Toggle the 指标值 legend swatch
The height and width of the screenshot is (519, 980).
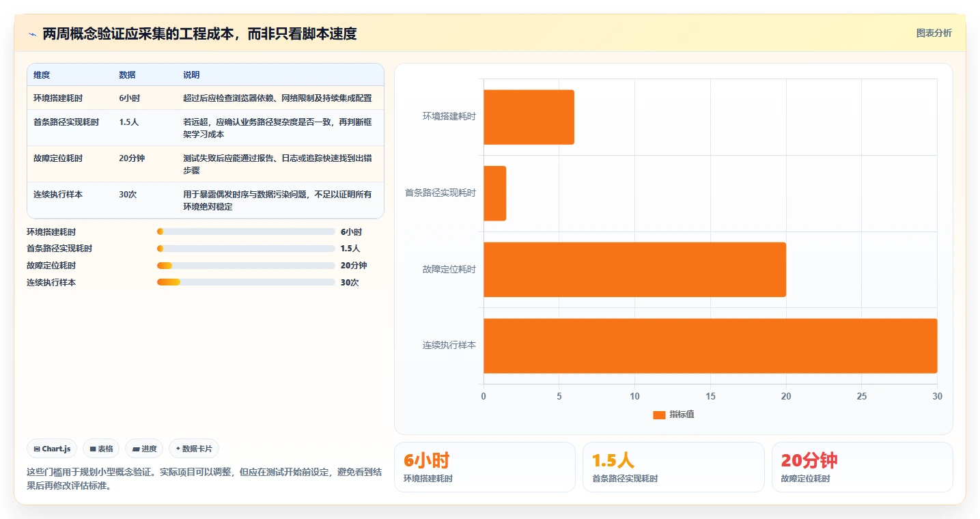tap(659, 415)
